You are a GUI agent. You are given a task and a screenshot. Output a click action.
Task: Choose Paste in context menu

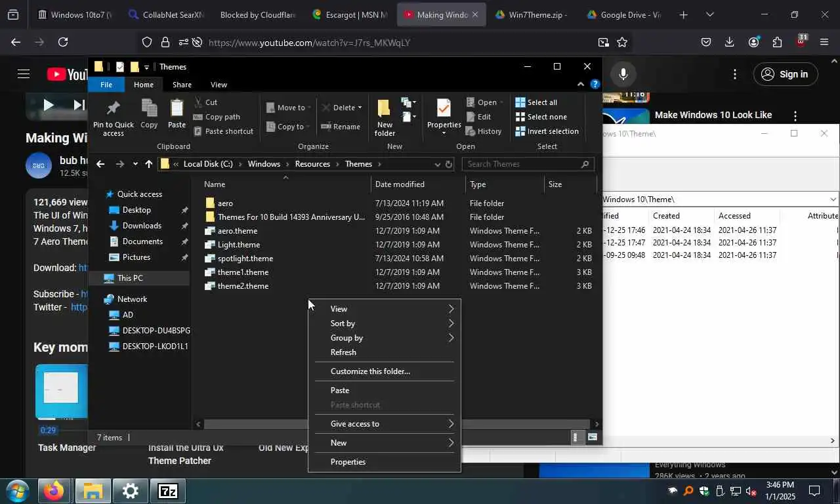(x=385, y=390)
